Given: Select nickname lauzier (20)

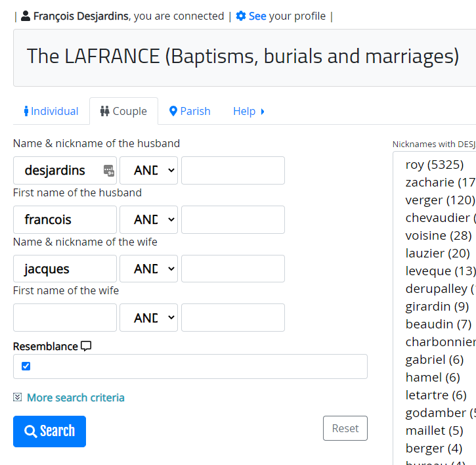Looking at the screenshot, I should point(438,254).
